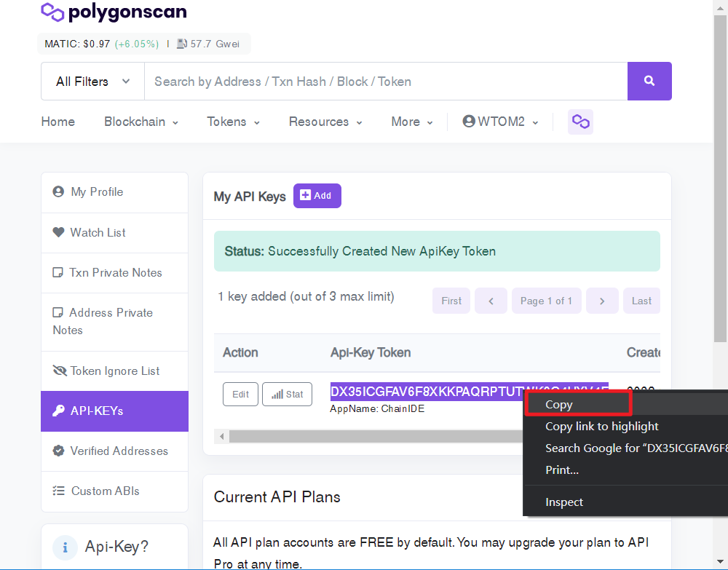This screenshot has height=570, width=728.
Task: Click the Edit button for the key
Action: tap(240, 394)
